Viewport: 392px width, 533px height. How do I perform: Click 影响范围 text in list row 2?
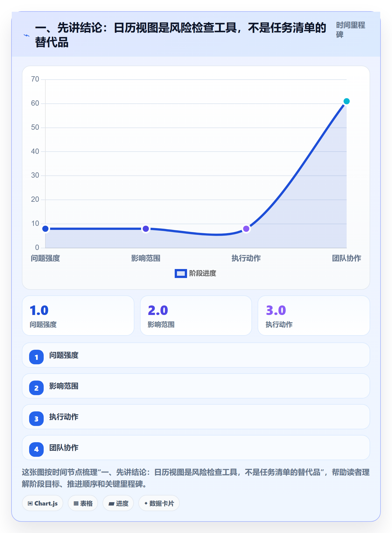[64, 386]
